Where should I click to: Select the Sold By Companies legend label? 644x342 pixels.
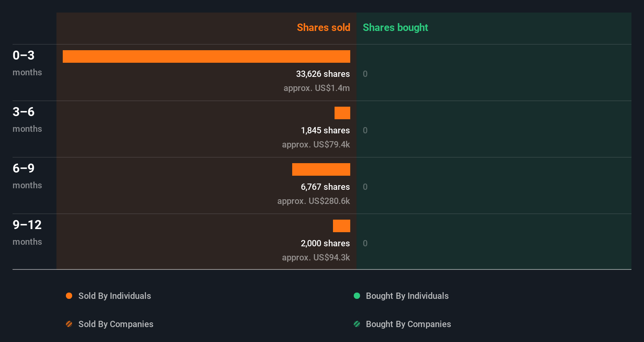coord(116,324)
